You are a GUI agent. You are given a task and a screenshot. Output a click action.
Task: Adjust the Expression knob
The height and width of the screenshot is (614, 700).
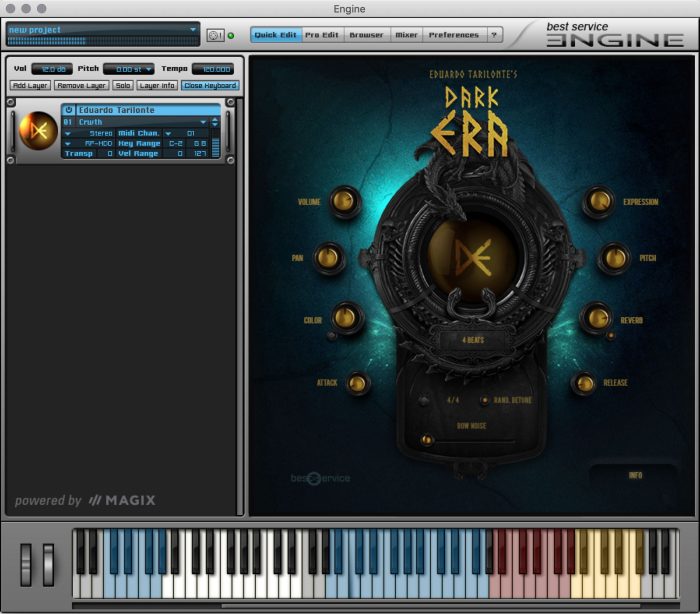point(600,201)
